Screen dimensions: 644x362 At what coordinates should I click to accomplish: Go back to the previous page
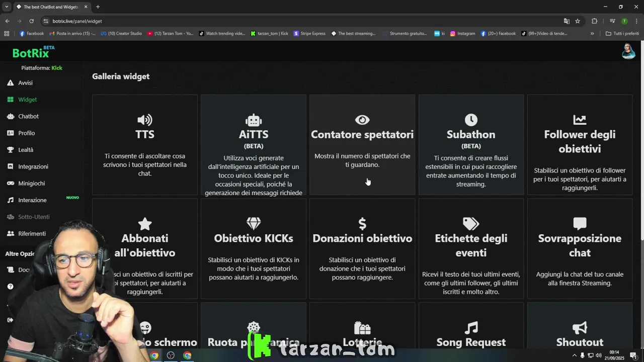pyautogui.click(x=7, y=21)
